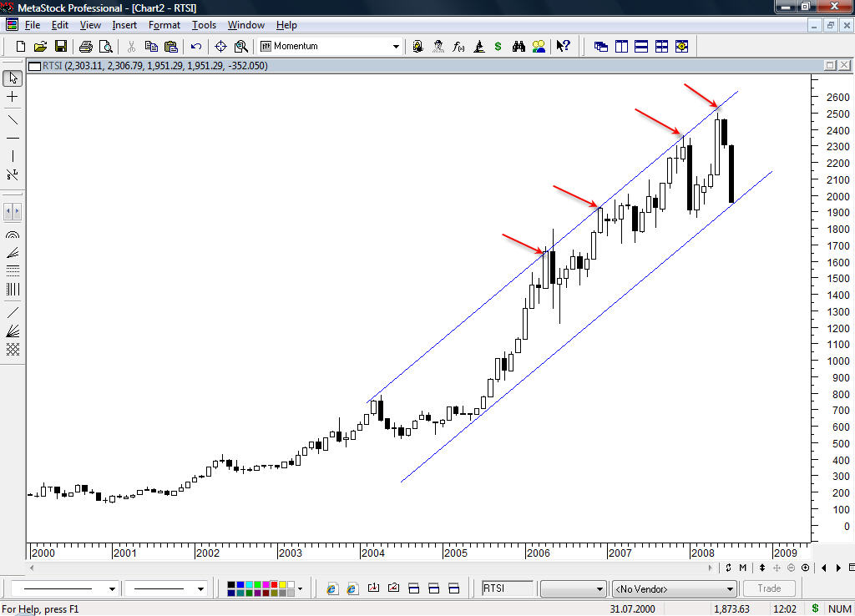This screenshot has height=616, width=855.
Task: Click the green dollar sign toolbar icon
Action: 498,47
